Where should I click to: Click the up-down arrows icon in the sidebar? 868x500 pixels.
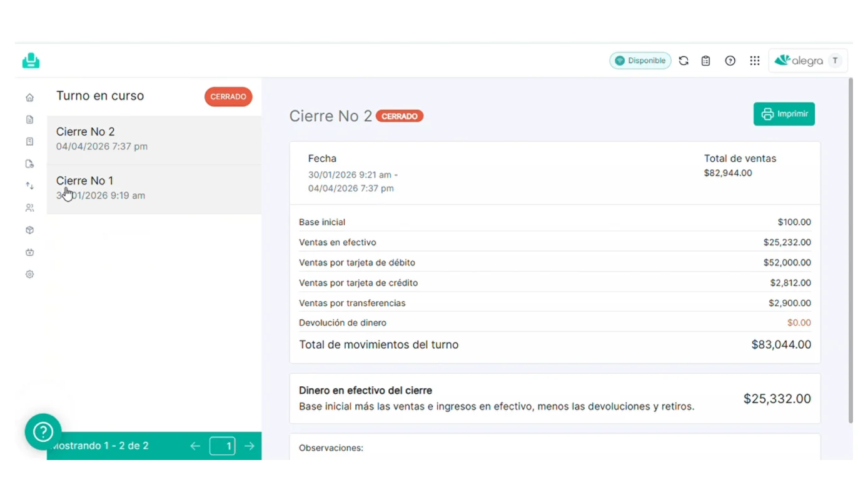(29, 186)
